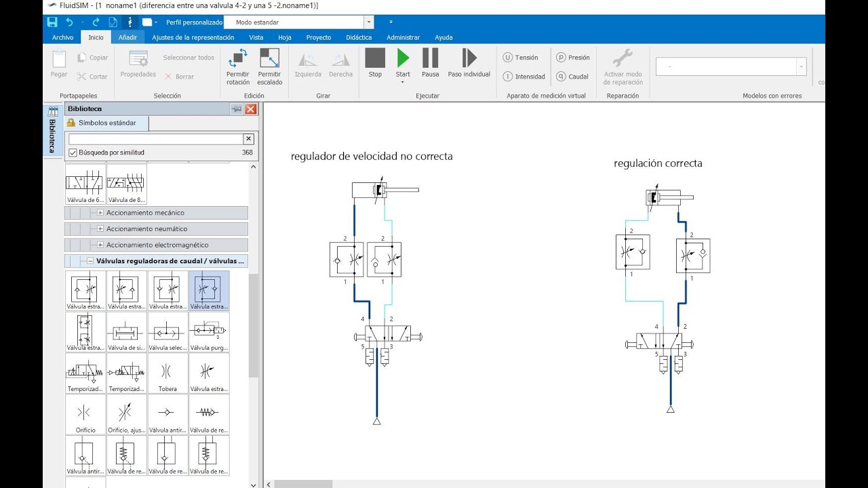Open the Modo estandar profile dropdown
868x488 pixels.
368,22
